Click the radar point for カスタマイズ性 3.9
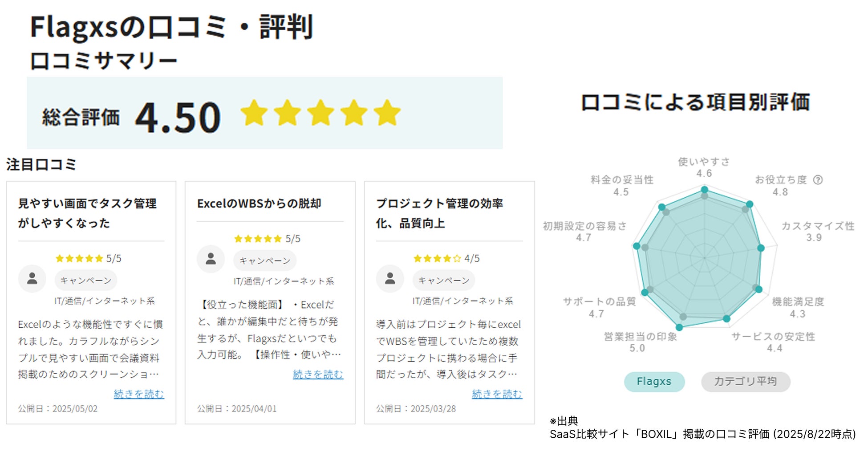The width and height of the screenshot is (868, 456). pos(761,248)
